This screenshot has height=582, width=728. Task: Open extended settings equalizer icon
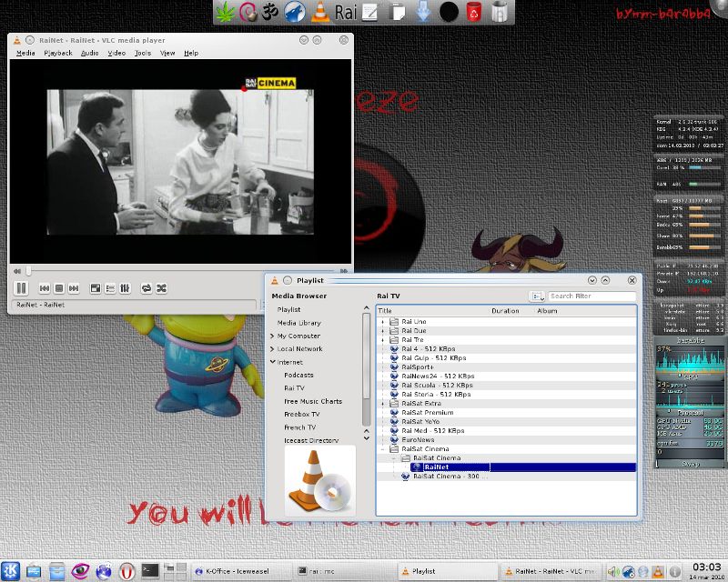point(125,288)
